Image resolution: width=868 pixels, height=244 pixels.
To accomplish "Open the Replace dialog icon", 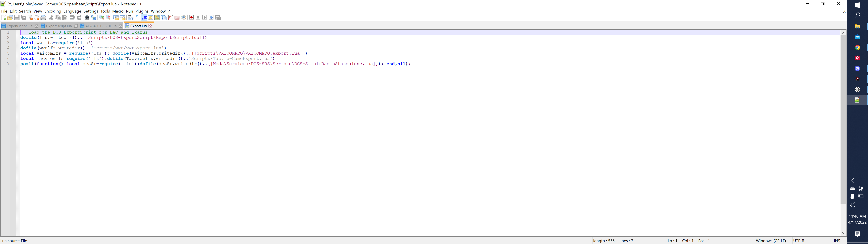I will click(x=94, y=17).
